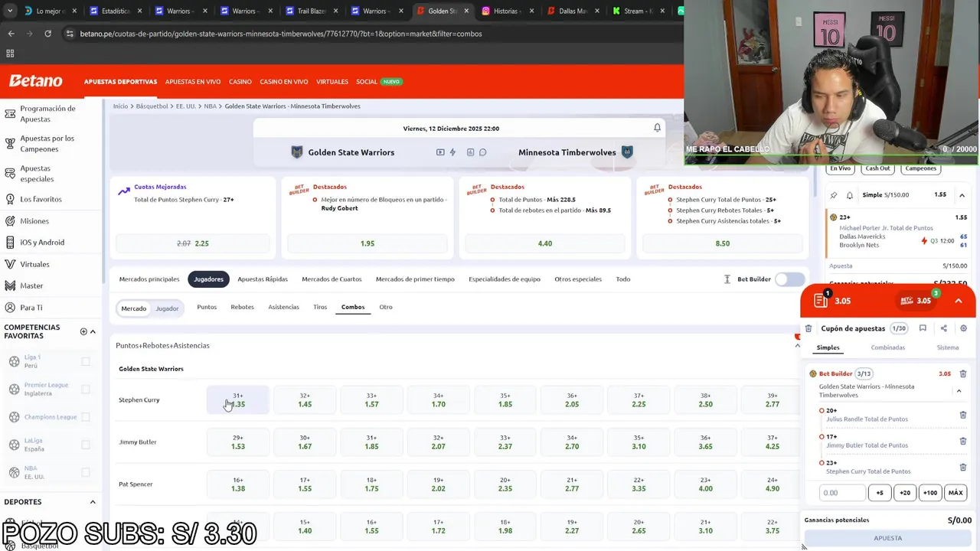Set the stake with the MÁX button
This screenshot has height=551, width=980.
tap(955, 493)
